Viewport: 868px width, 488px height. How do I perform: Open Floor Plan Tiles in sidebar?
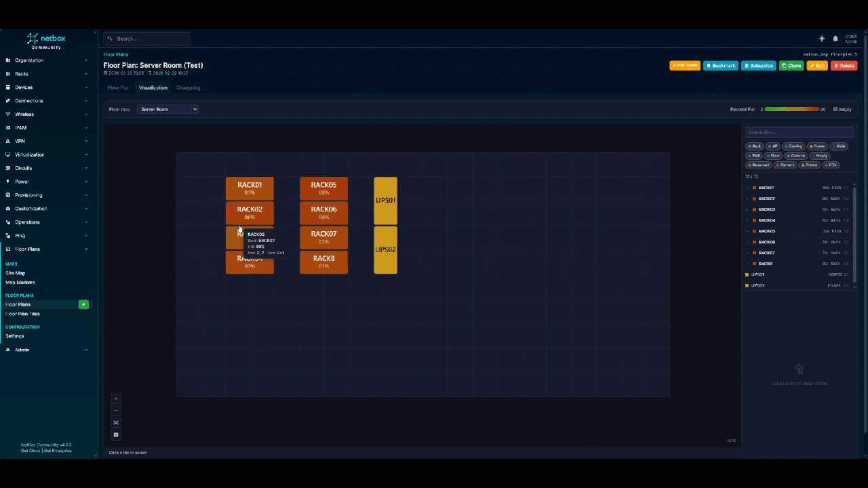pos(22,314)
